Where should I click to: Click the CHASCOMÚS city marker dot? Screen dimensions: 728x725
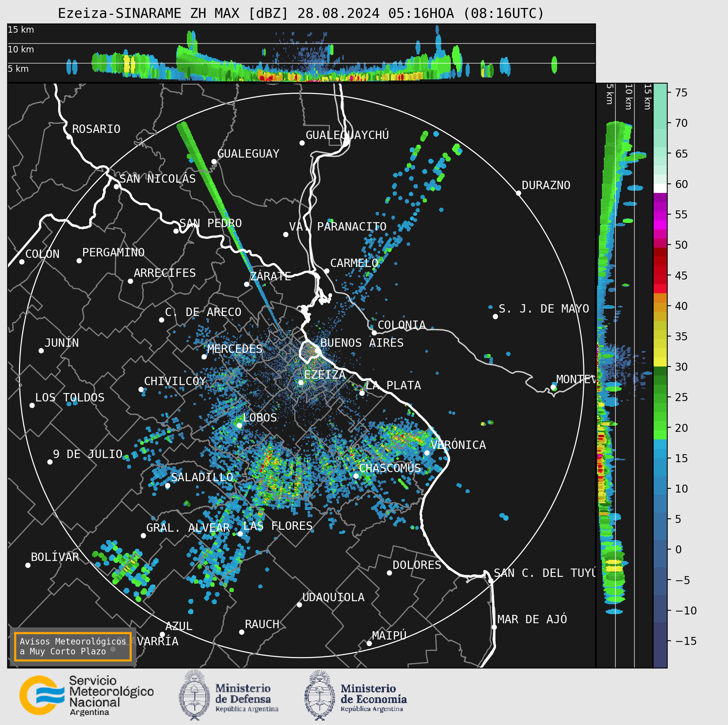point(356,476)
